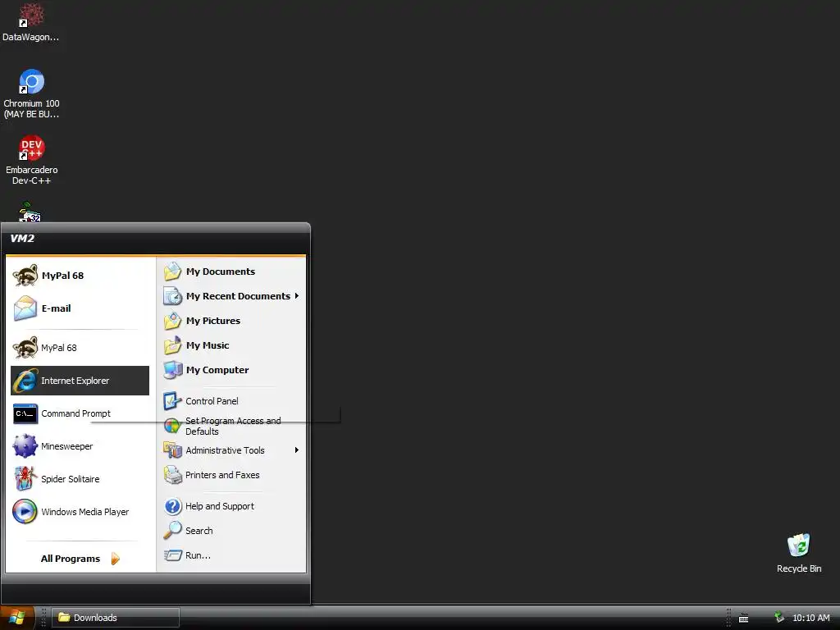
Task: Open the pinned MyPal 68 raccoon icon
Action: click(25, 276)
